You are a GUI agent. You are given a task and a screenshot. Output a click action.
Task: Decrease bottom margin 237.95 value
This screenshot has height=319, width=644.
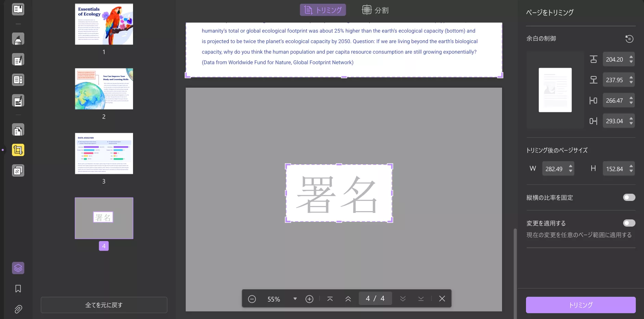click(x=631, y=82)
